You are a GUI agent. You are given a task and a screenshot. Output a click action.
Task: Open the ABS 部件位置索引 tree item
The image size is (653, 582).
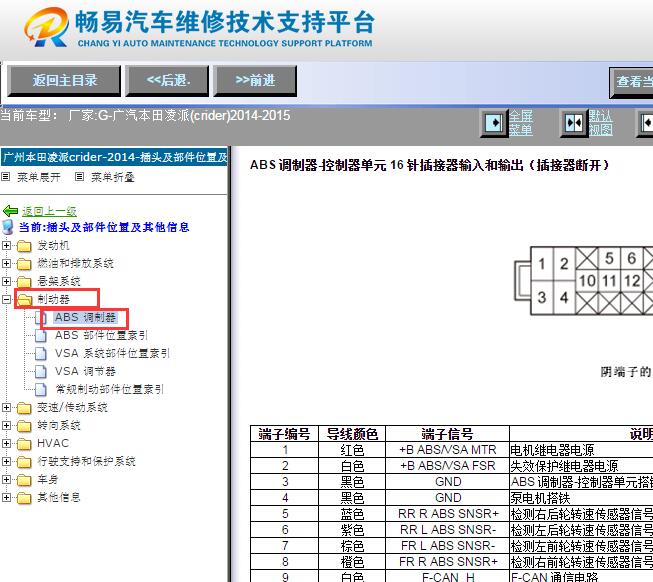point(101,335)
